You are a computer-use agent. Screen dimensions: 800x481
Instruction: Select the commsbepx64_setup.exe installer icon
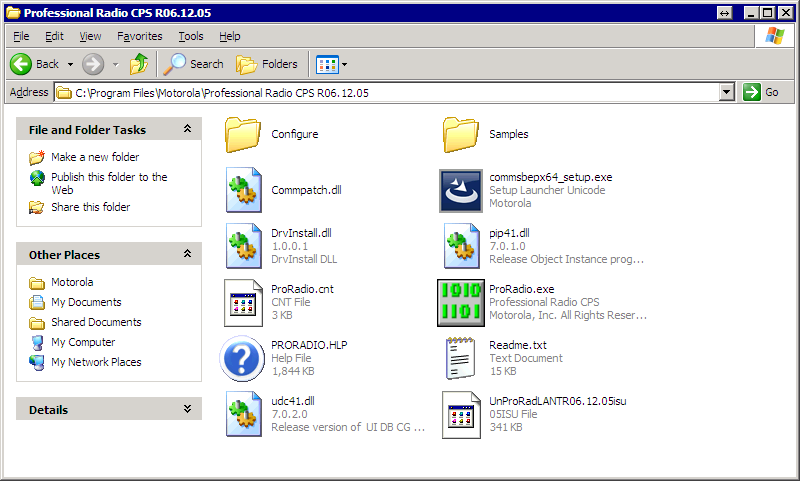tap(461, 190)
